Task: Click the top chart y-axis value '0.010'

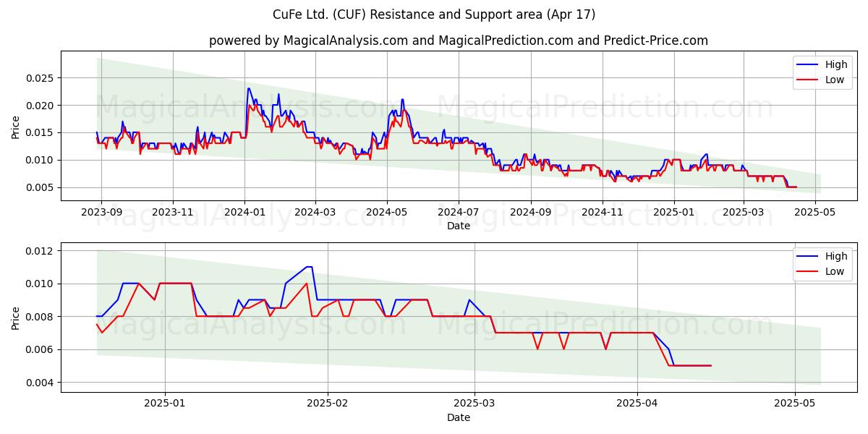Action: pyautogui.click(x=41, y=160)
